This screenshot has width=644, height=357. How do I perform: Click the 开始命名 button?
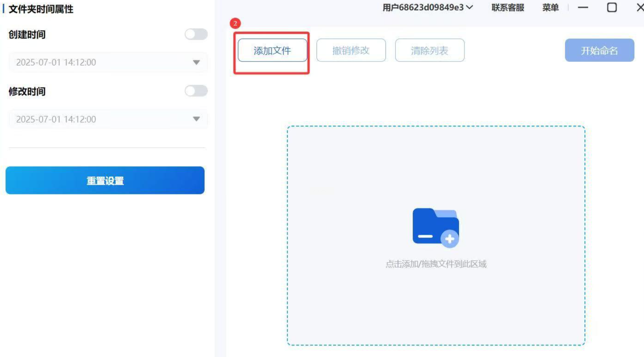(599, 50)
